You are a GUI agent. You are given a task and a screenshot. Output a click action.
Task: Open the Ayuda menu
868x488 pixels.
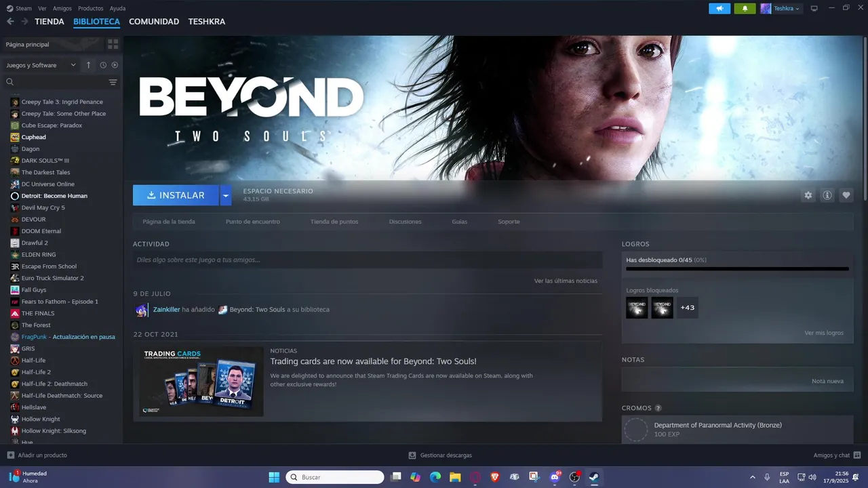[x=117, y=8]
